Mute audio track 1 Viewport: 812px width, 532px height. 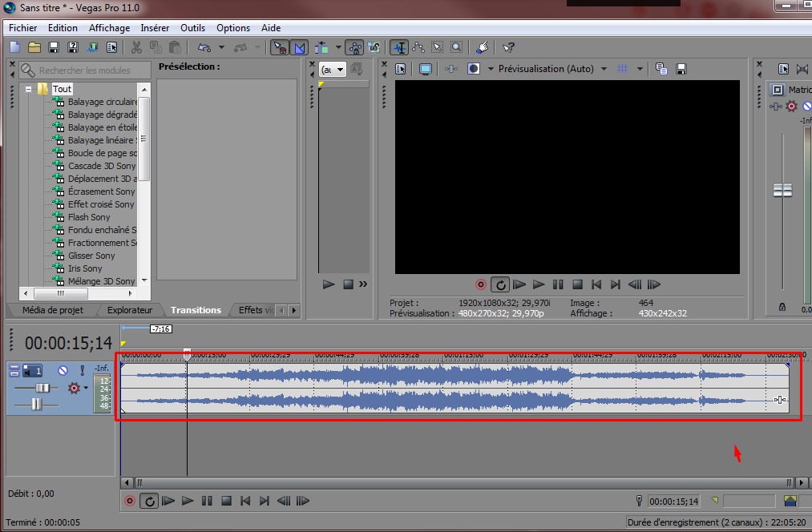click(x=63, y=370)
